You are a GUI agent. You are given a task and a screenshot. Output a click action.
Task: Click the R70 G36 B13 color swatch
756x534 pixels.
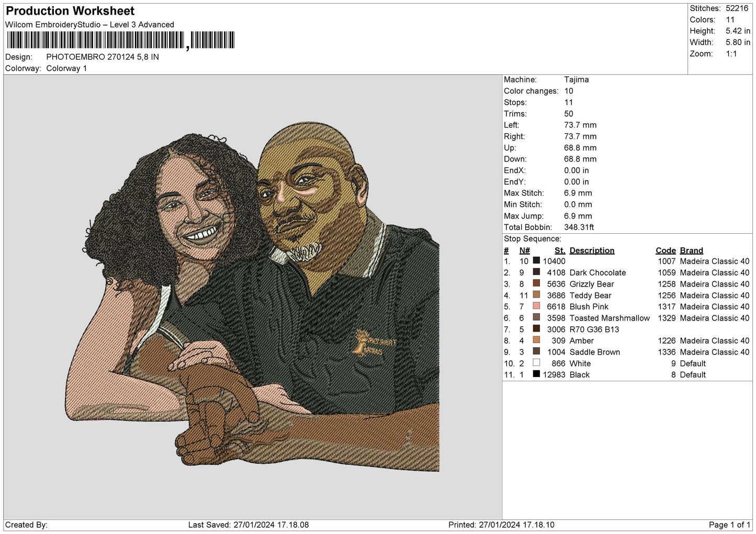click(x=536, y=329)
